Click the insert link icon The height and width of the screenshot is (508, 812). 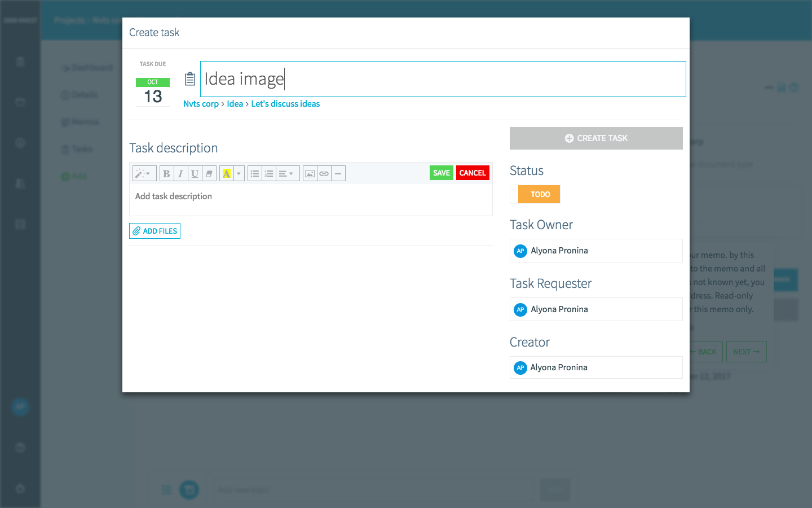point(324,173)
